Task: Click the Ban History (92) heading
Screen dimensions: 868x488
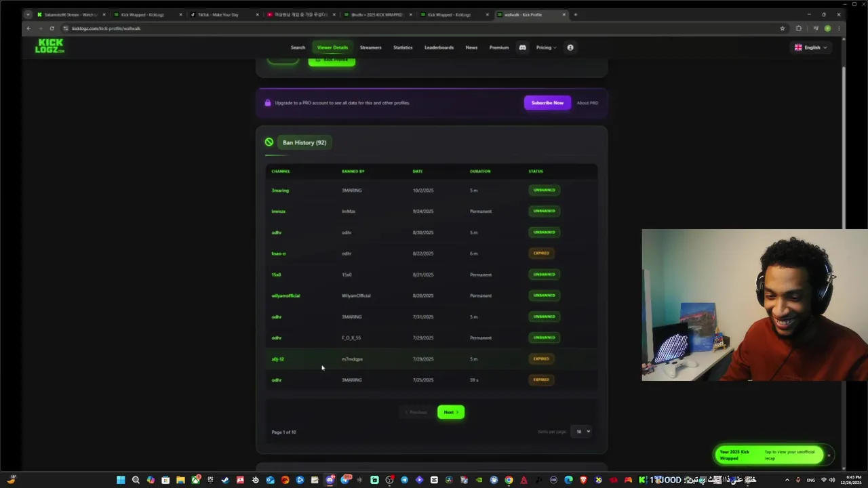Action: tap(304, 142)
